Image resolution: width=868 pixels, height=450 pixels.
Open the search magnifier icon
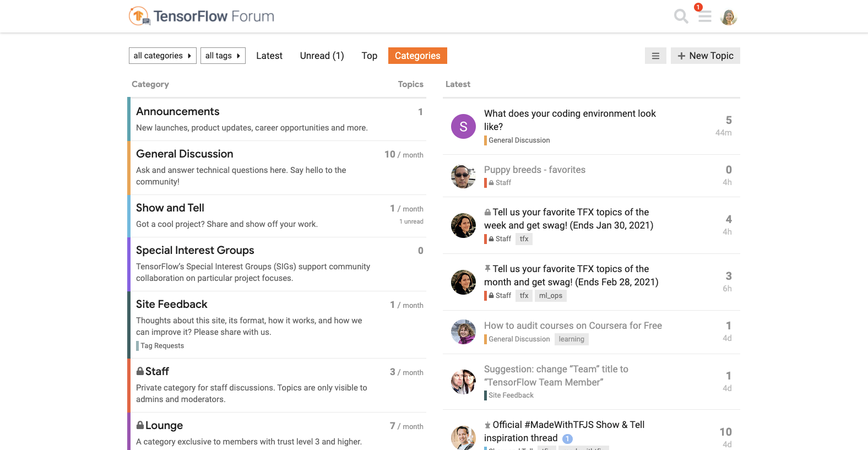[x=681, y=17]
